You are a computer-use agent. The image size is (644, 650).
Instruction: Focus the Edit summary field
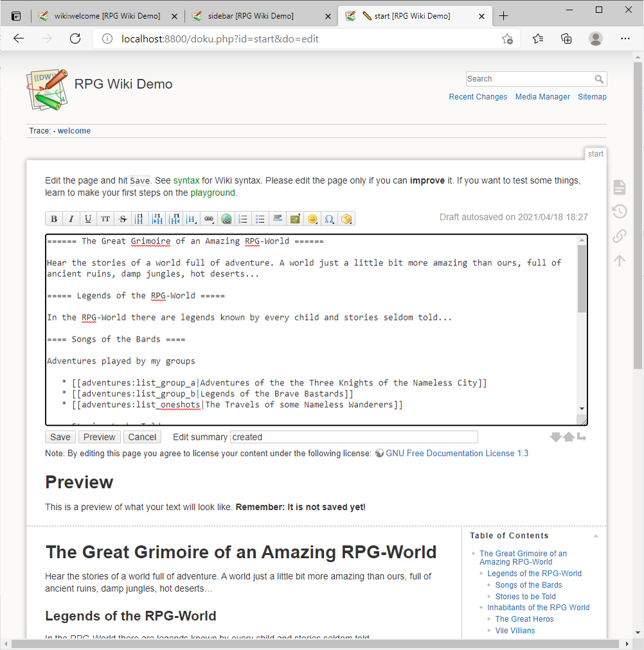353,437
